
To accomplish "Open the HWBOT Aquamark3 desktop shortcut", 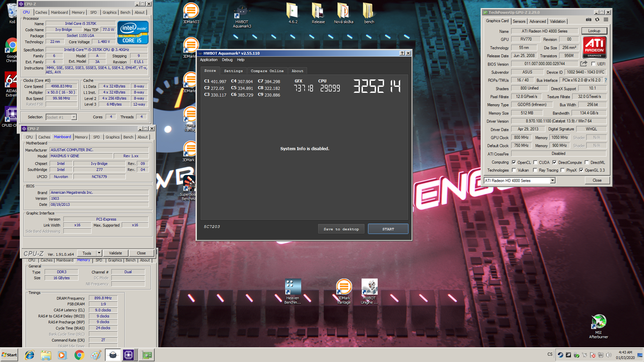I will (x=242, y=17).
